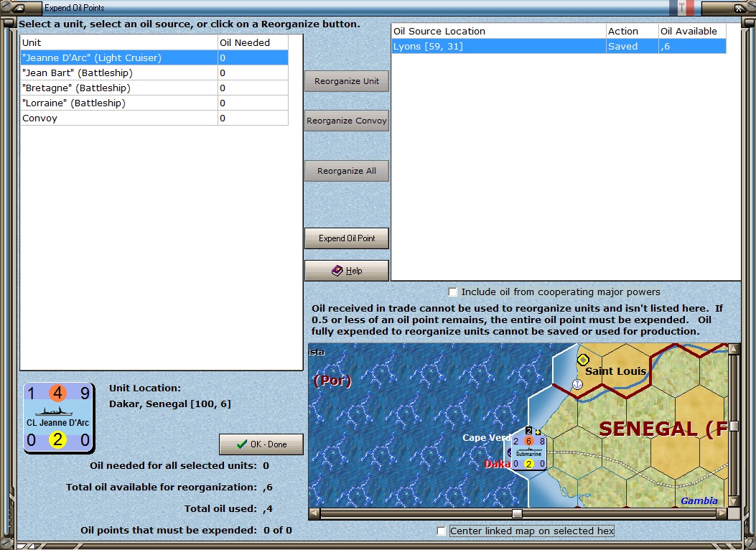Click the Reorganize Convoy button
The image size is (756, 550).
(x=347, y=121)
